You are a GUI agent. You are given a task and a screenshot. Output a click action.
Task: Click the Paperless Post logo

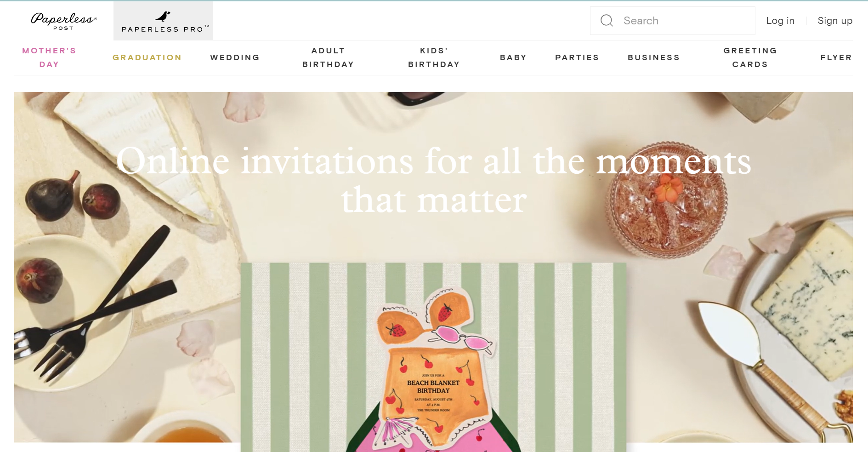[x=63, y=21]
